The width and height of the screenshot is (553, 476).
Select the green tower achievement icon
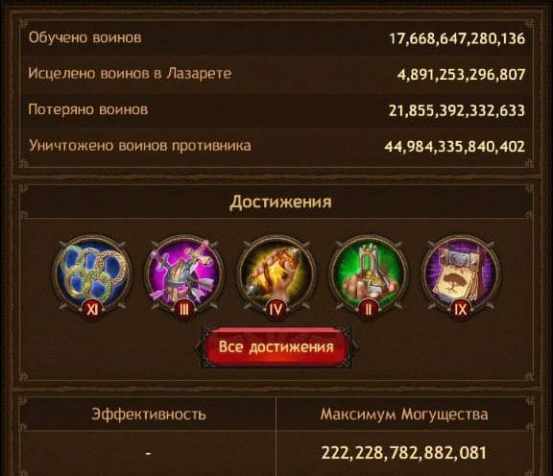[x=369, y=273]
